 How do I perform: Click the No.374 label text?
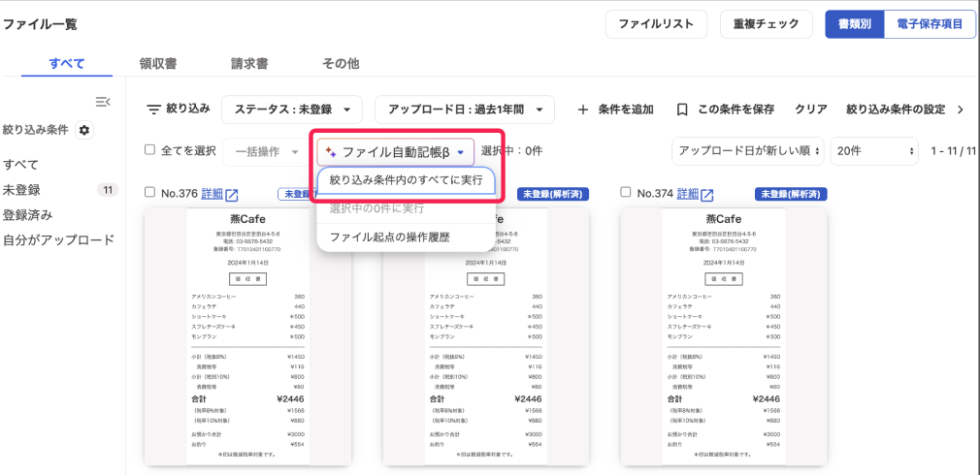(655, 194)
